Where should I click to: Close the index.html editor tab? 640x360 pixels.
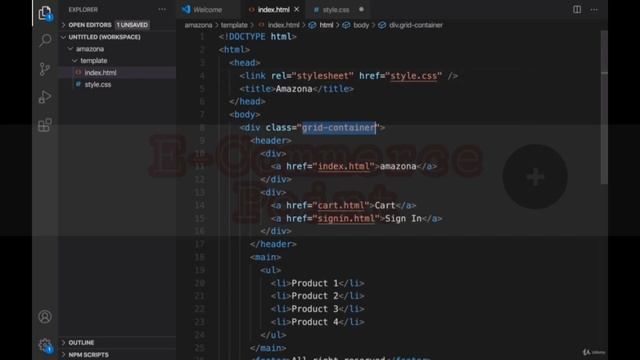coord(297,9)
